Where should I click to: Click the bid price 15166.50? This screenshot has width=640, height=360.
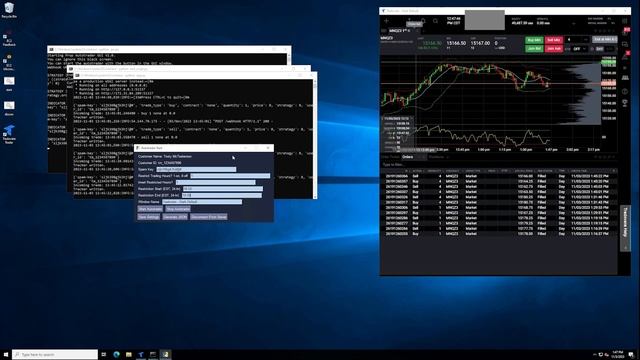tap(456, 43)
